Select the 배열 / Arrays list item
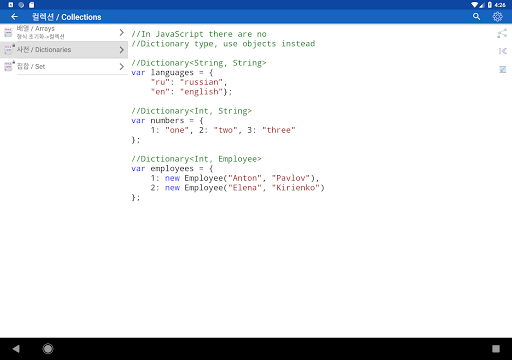This screenshot has width=512, height=360. [x=64, y=32]
